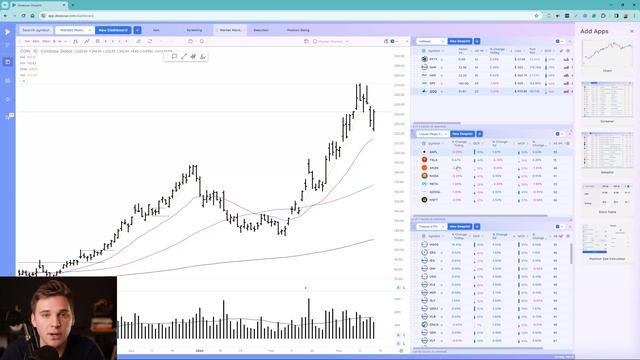Open the Market Monitor dashboard dropdown
Screen dimensions: 640x360
75,30
